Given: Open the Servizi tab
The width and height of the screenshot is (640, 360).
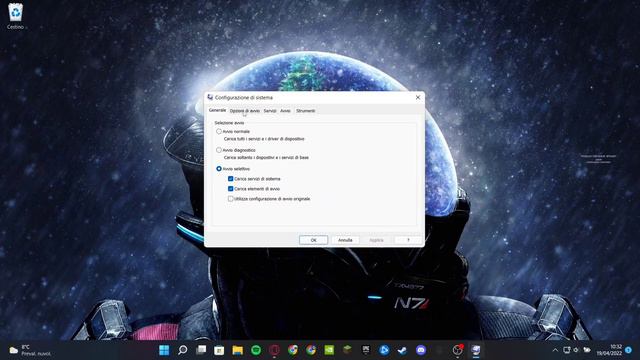Looking at the screenshot, I should click(x=270, y=111).
